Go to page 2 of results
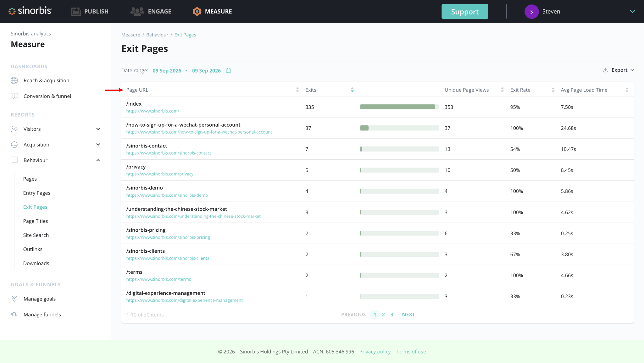644x363 pixels. (383, 315)
